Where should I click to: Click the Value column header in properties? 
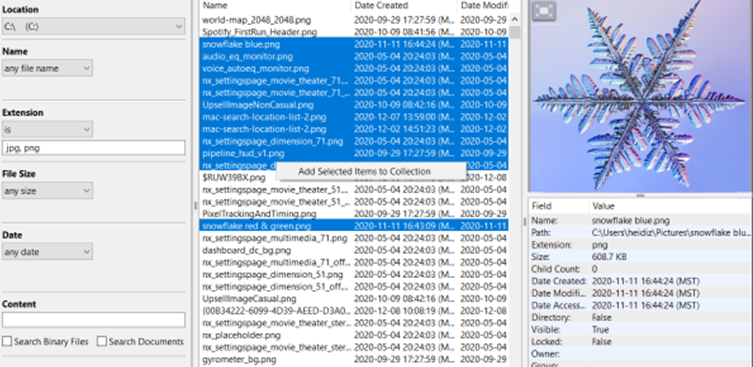[670, 206]
